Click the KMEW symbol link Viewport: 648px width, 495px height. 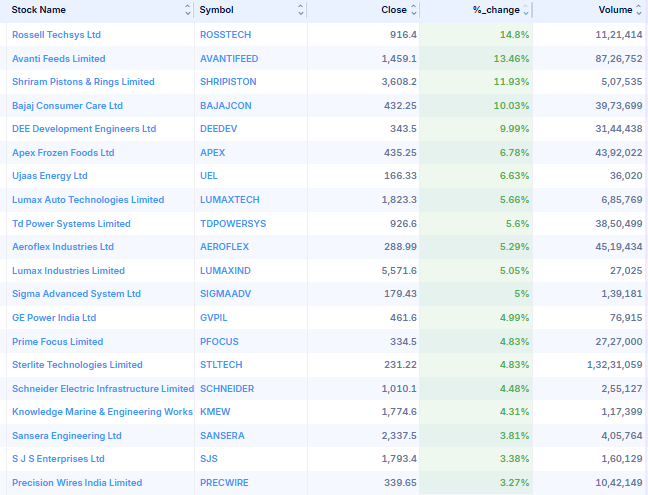pyautogui.click(x=215, y=412)
